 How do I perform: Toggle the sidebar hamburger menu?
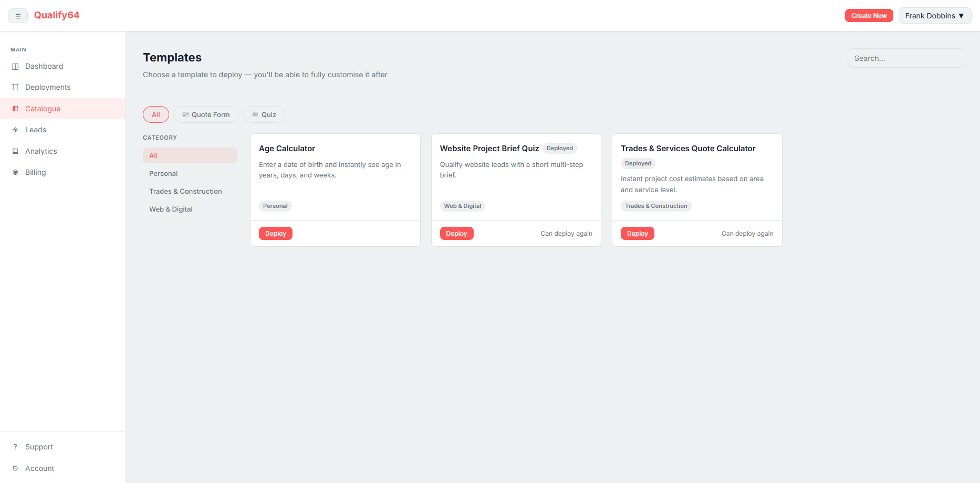click(x=18, y=16)
